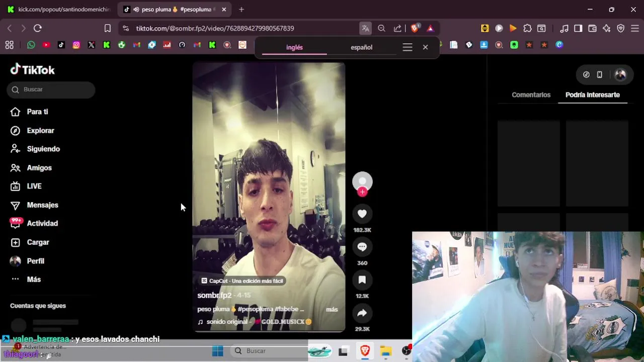Open Brave Rewards triangle icon
This screenshot has height=362, width=644.
click(x=430, y=28)
